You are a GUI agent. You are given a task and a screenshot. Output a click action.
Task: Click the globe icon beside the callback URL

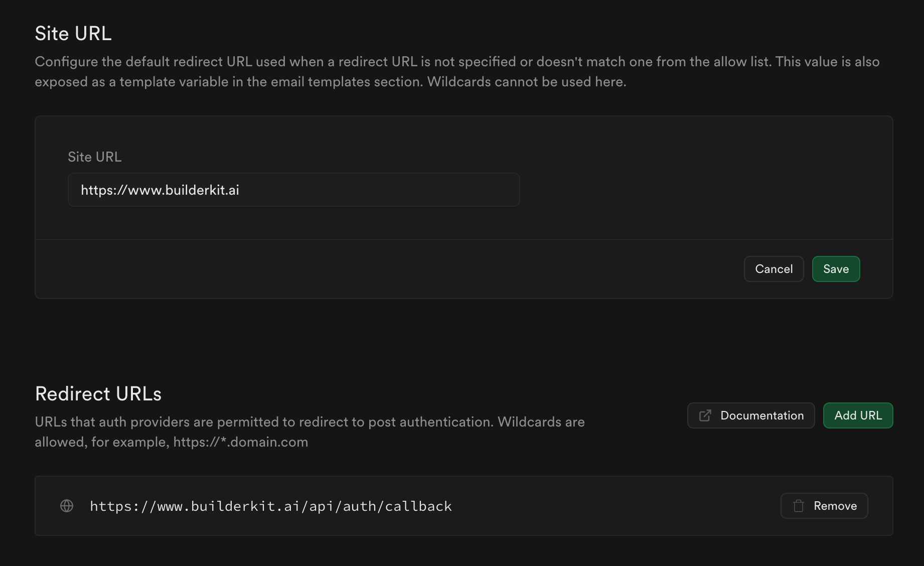click(67, 506)
